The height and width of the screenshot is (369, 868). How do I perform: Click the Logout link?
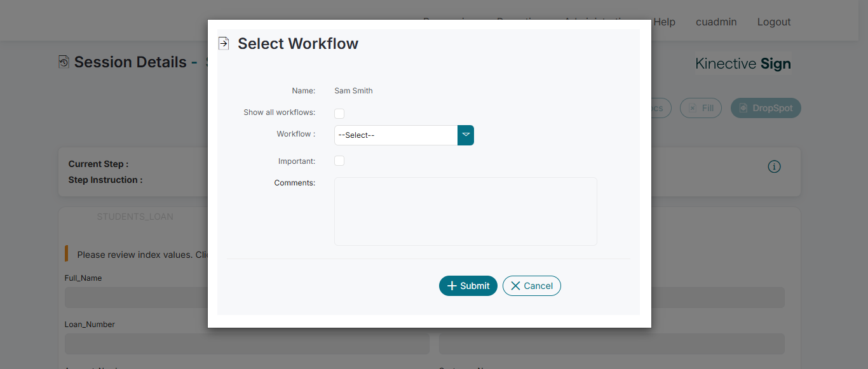pyautogui.click(x=774, y=22)
